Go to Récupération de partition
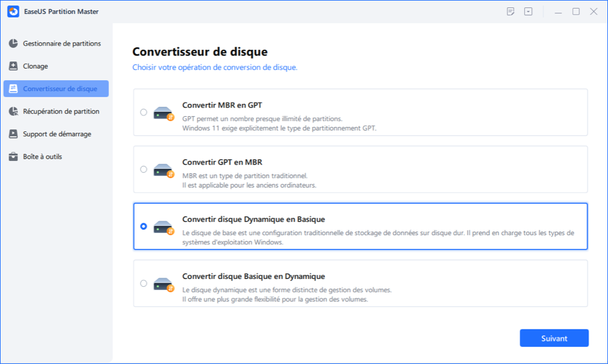608x364 pixels. pos(61,111)
